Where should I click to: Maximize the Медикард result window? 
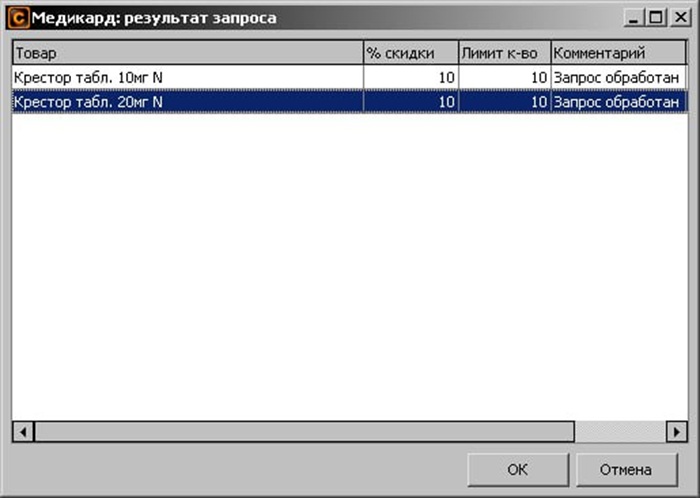point(655,17)
